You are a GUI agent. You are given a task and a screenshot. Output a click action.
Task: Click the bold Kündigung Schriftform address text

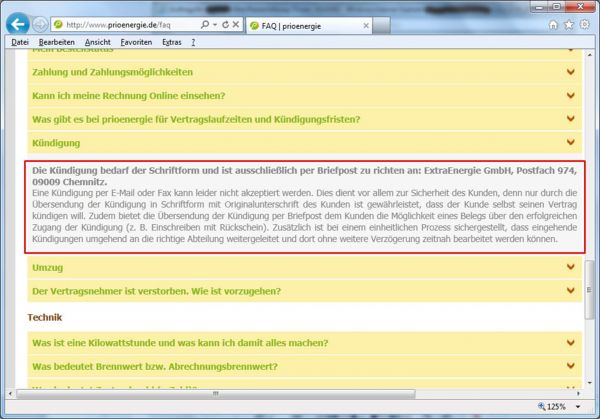pos(305,176)
